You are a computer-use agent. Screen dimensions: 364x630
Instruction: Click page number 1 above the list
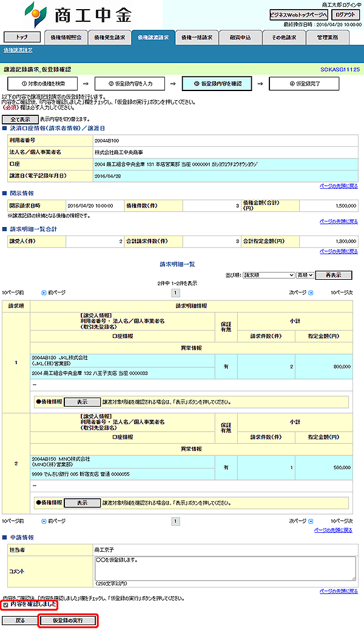pos(175,293)
